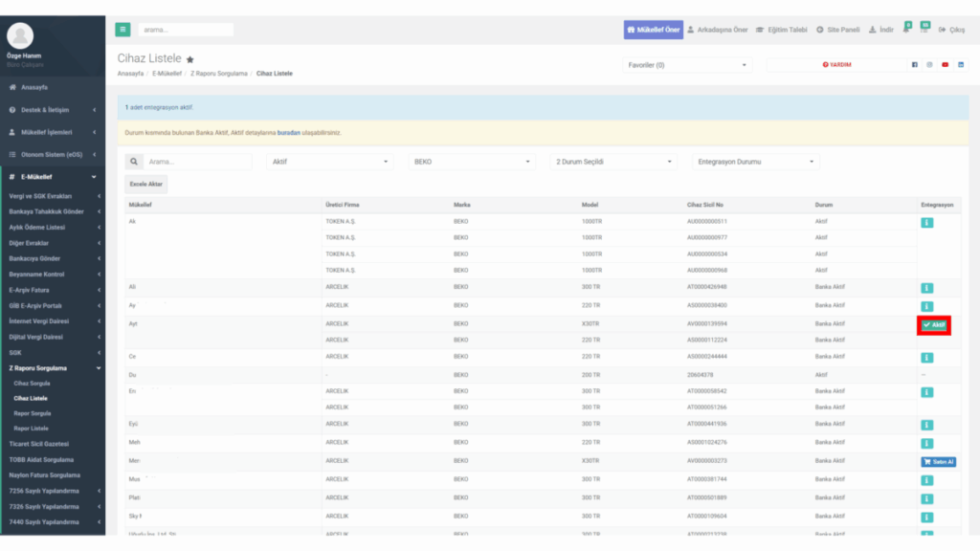Select Rapor Sorgula in the sidebar
Screen dimensions: 980x551
point(33,413)
